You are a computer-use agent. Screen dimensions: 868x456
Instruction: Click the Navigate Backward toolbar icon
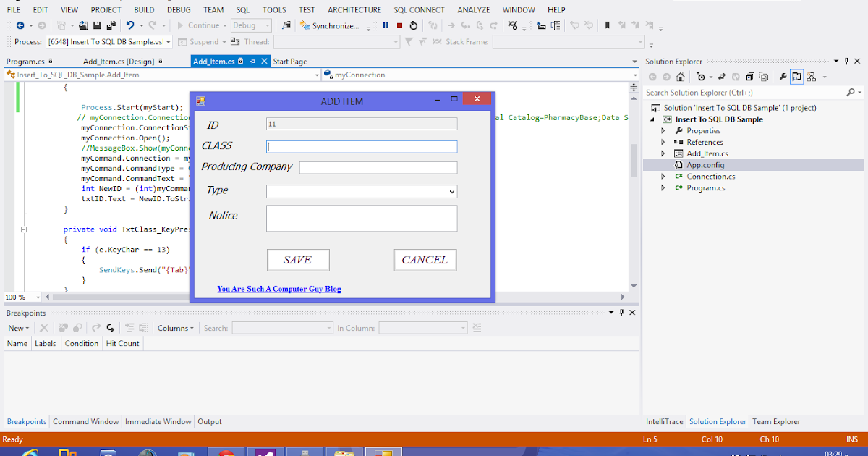tap(20, 25)
